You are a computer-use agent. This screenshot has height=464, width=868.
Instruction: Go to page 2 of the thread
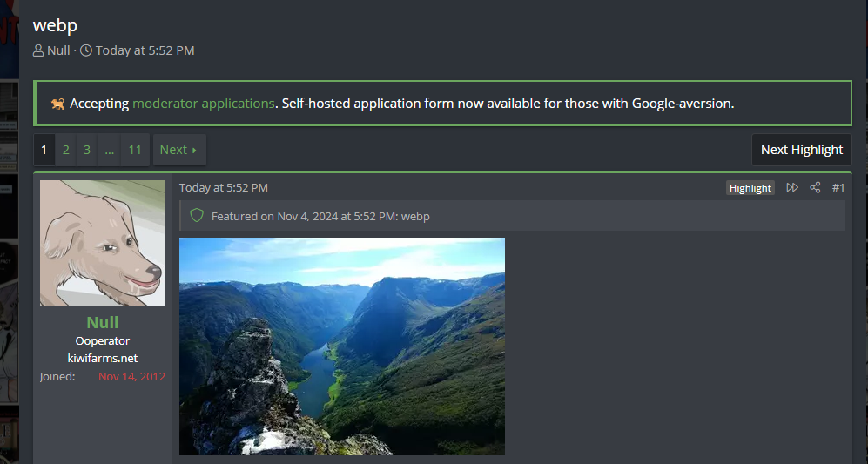tap(66, 150)
